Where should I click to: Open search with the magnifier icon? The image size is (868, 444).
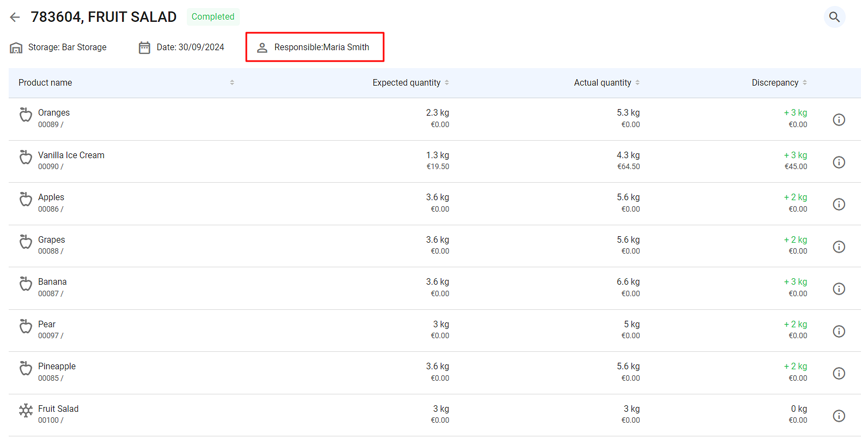[x=834, y=17]
